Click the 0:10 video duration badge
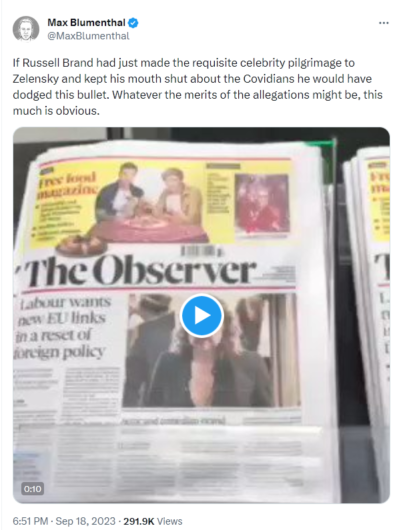This screenshot has width=401, height=530. coord(33,489)
